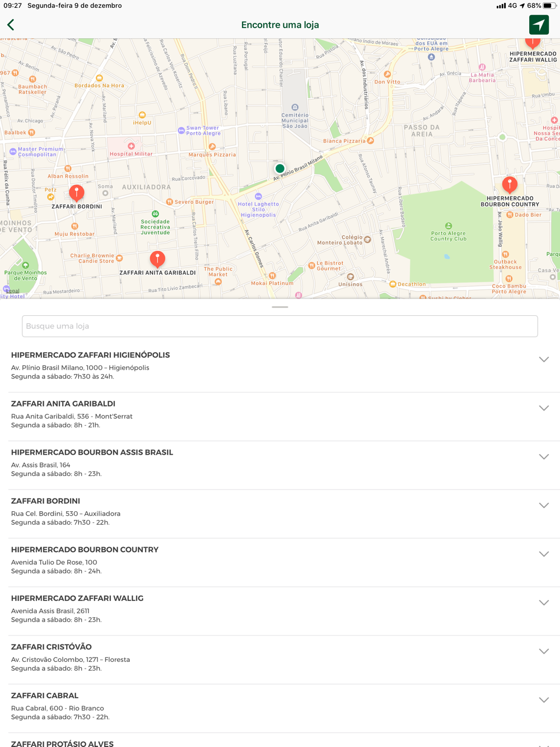Expand Zaffari Bordini row chevron
Image resolution: width=560 pixels, height=747 pixels.
[x=544, y=506]
